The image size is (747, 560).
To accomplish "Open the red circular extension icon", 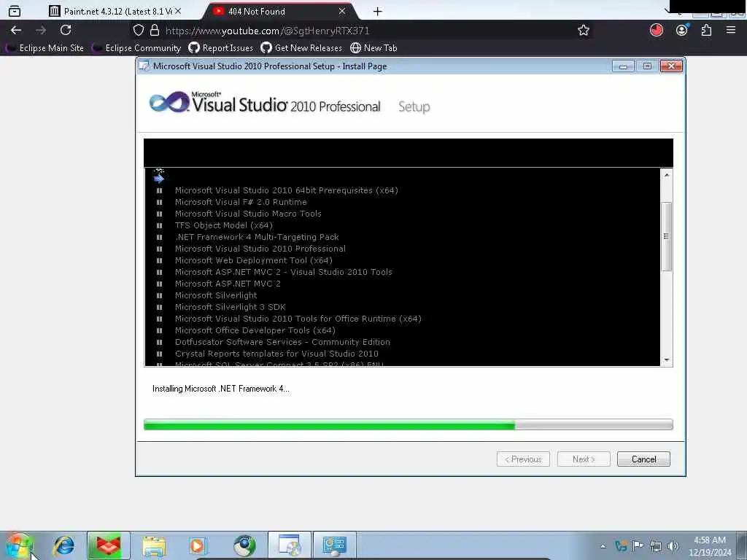I will (656, 31).
